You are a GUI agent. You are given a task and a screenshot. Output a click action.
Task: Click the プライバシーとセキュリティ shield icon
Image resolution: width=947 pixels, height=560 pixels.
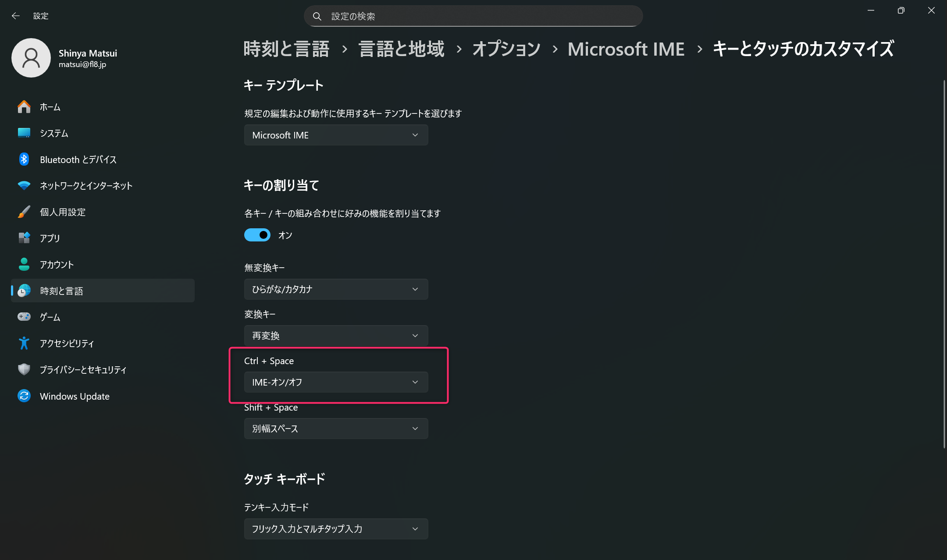tap(24, 369)
